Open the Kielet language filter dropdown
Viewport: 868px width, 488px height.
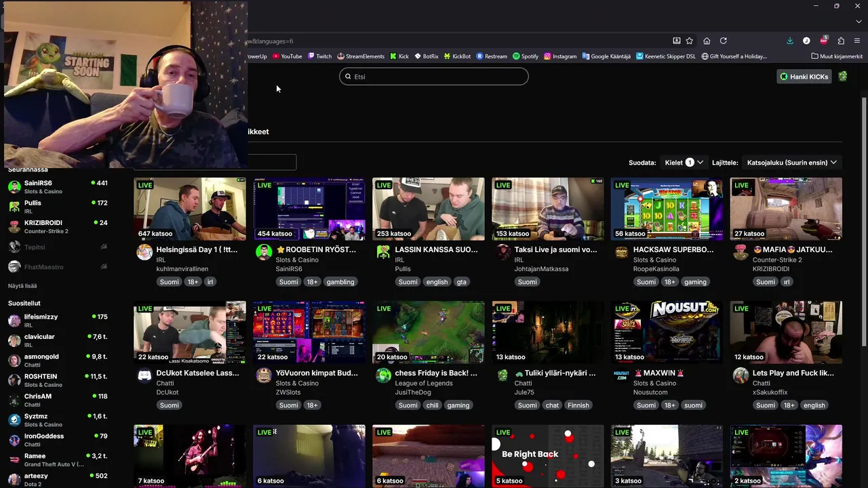pyautogui.click(x=684, y=163)
